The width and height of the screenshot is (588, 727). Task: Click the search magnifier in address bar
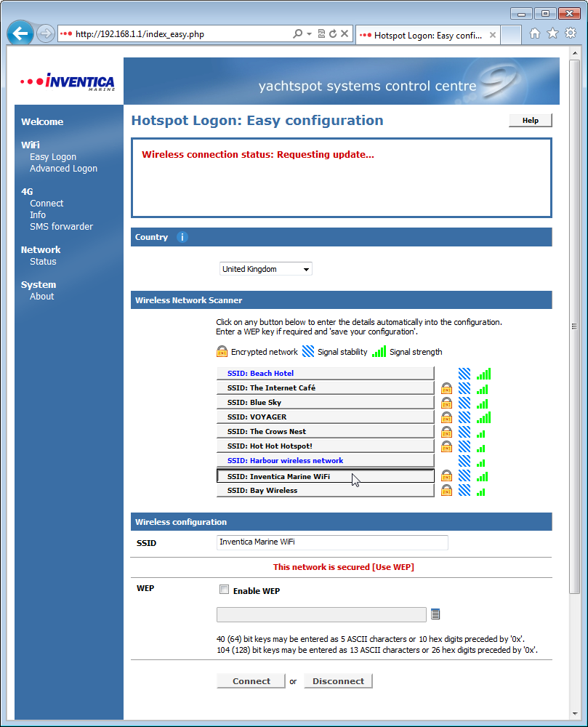click(298, 34)
